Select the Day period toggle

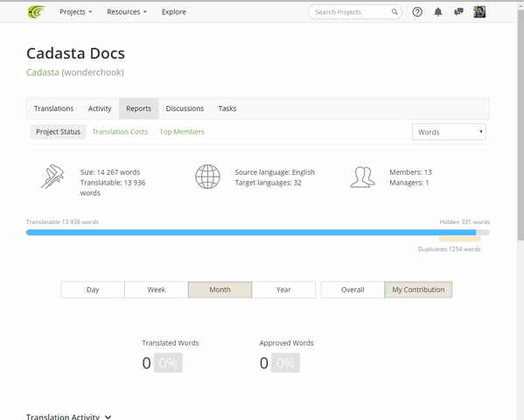pos(93,290)
